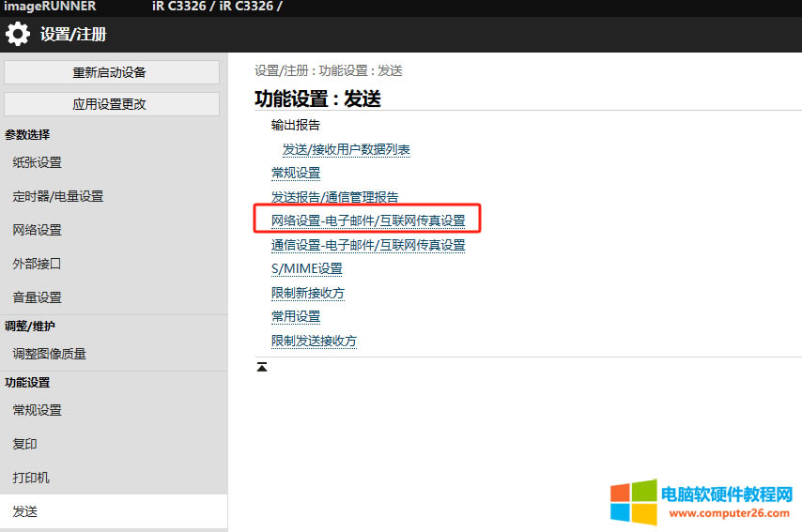This screenshot has width=802, height=532.
Task: Click the imageRUNNER text in top bar
Action: point(50,7)
